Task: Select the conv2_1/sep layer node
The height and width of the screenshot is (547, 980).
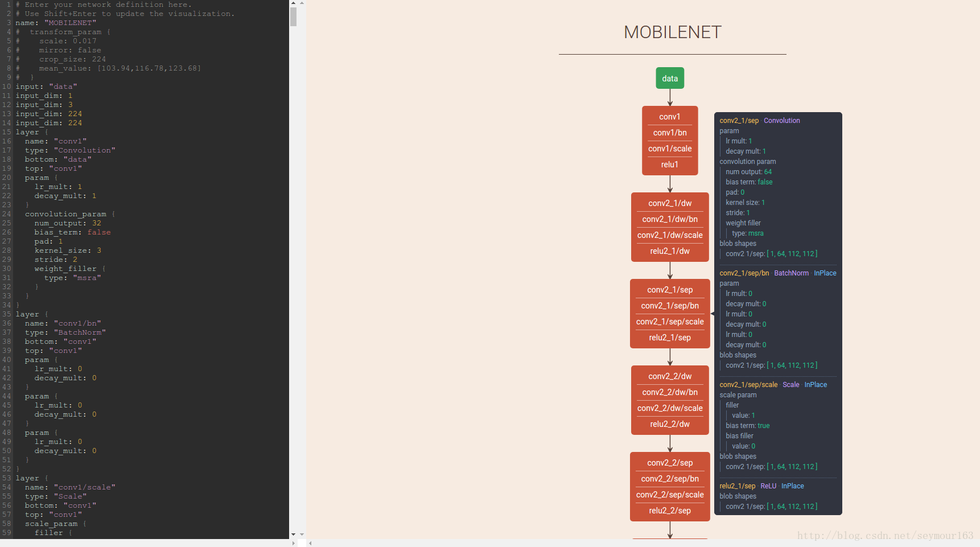Action: click(670, 290)
